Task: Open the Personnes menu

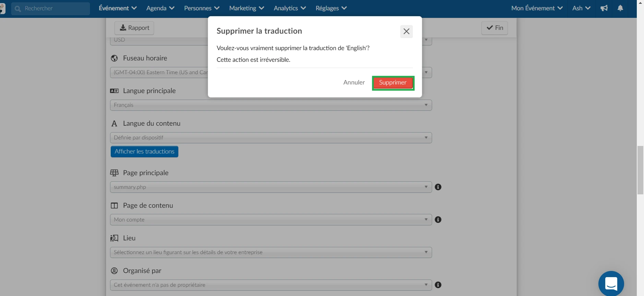Action: 202,8
